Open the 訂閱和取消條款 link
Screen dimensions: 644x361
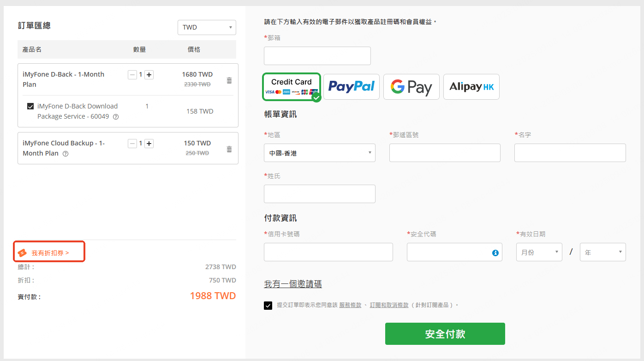pos(389,305)
